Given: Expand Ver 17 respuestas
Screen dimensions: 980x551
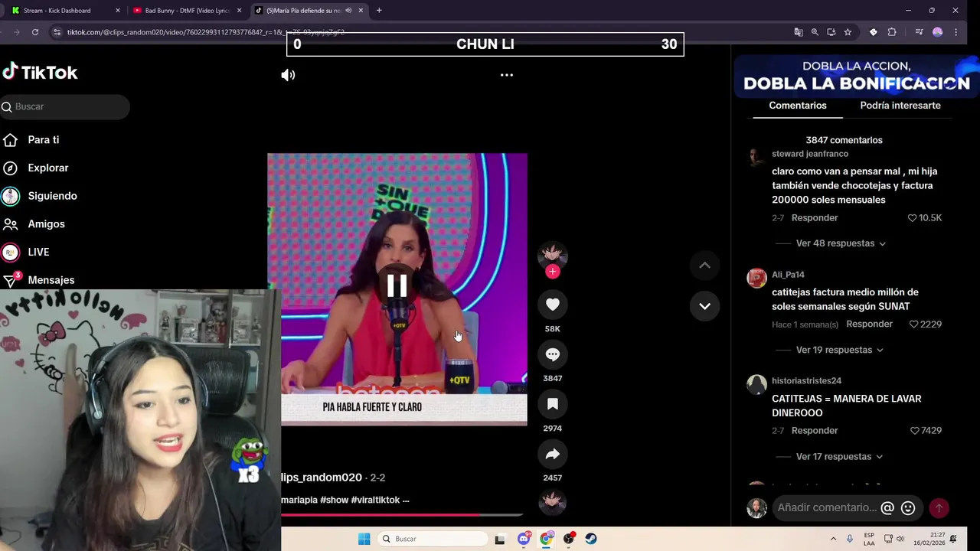Looking at the screenshot, I should click(841, 456).
